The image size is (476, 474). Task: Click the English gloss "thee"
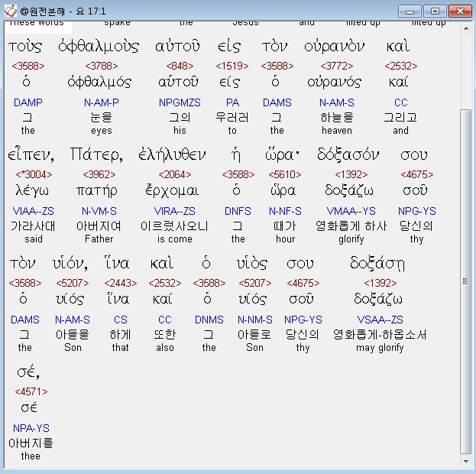tap(31, 456)
